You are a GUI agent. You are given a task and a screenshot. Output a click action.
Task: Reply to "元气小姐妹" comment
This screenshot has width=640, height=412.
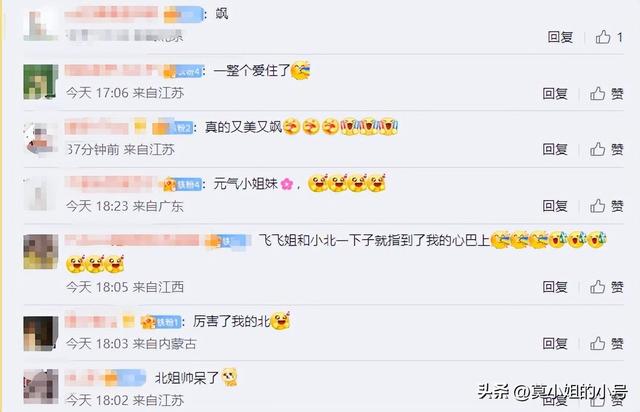[x=555, y=206]
